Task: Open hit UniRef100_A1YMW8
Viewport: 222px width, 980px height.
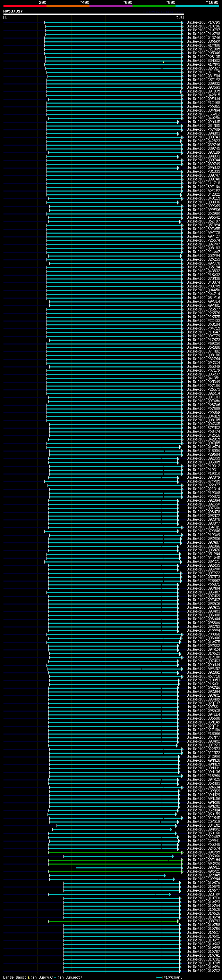Action: tap(203, 45)
